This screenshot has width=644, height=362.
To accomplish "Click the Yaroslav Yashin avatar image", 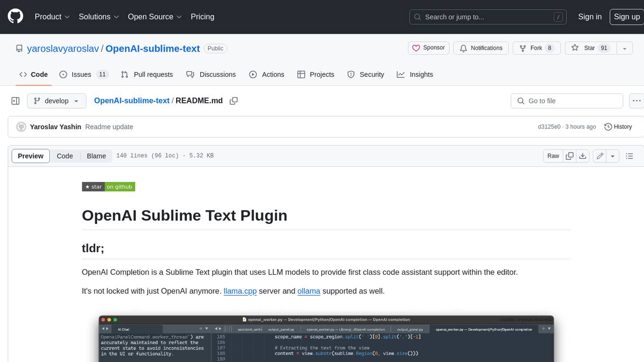I will coord(21,127).
